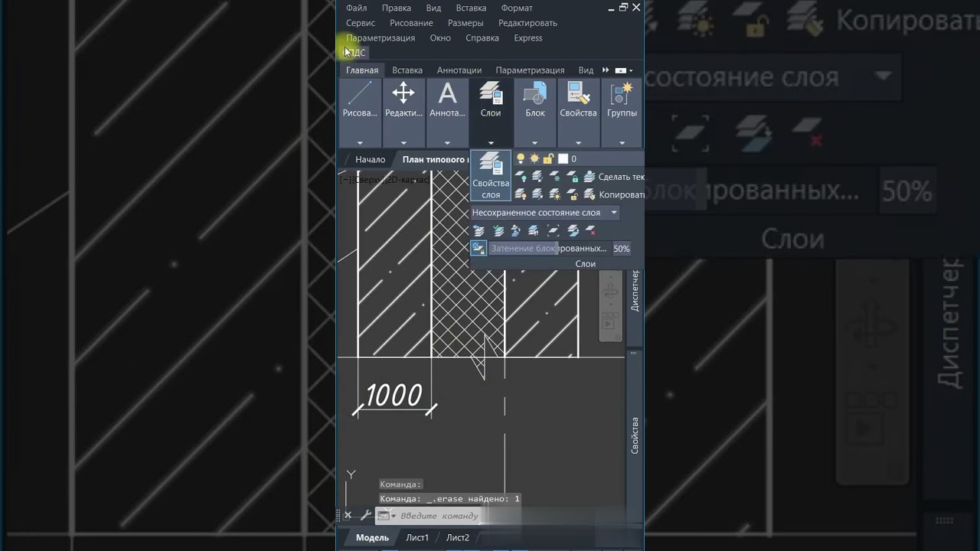Click the blue layers icon left of the bracketed layer icon
This screenshot has width=980, height=551.
coord(534,230)
